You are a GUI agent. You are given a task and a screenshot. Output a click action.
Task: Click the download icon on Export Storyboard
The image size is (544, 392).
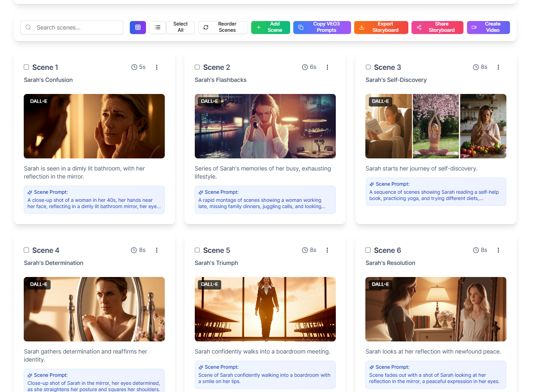tap(361, 27)
